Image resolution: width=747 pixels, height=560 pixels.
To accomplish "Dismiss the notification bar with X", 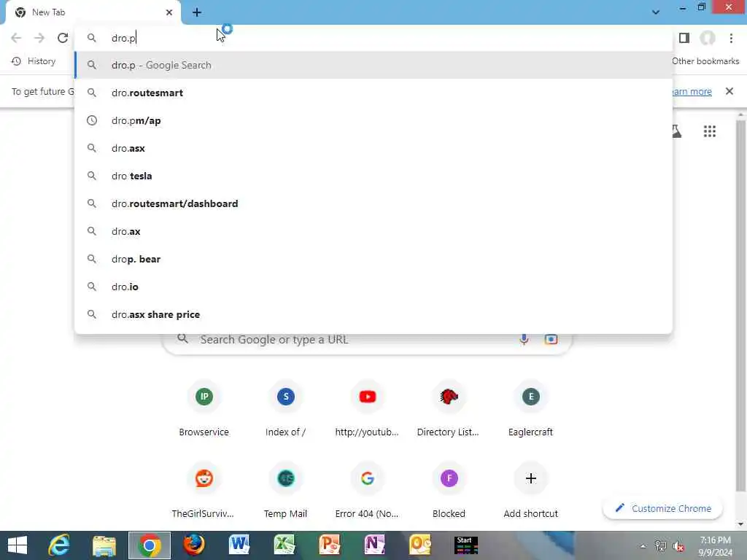I will [729, 91].
